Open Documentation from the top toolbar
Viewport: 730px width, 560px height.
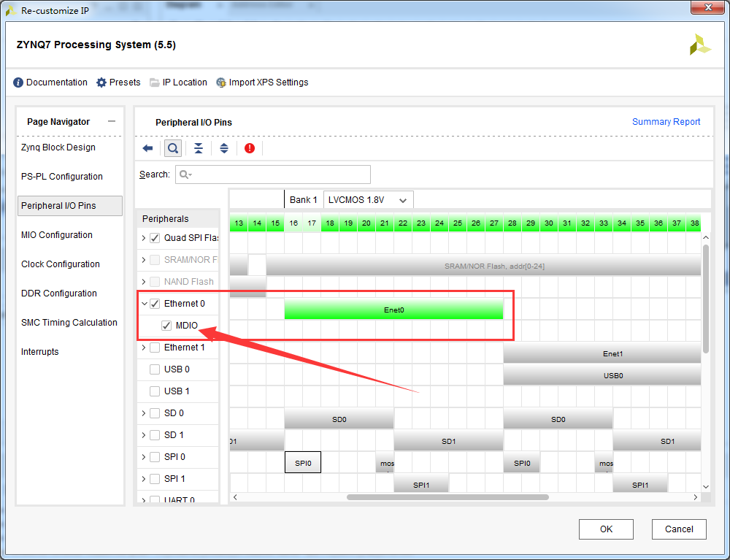tap(50, 83)
